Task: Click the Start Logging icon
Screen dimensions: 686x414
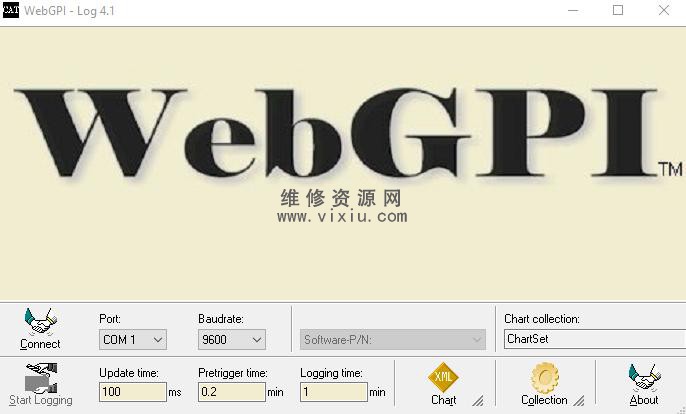Action: point(41,378)
